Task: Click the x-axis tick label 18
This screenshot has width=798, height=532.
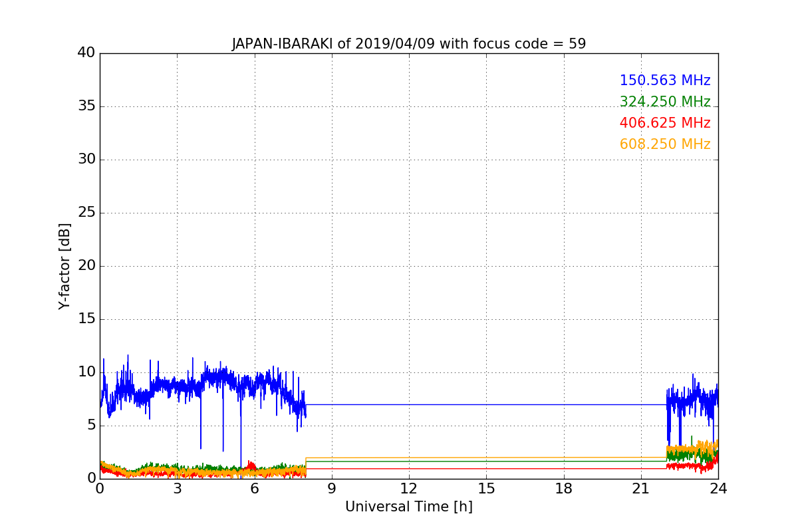Action: click(x=563, y=489)
